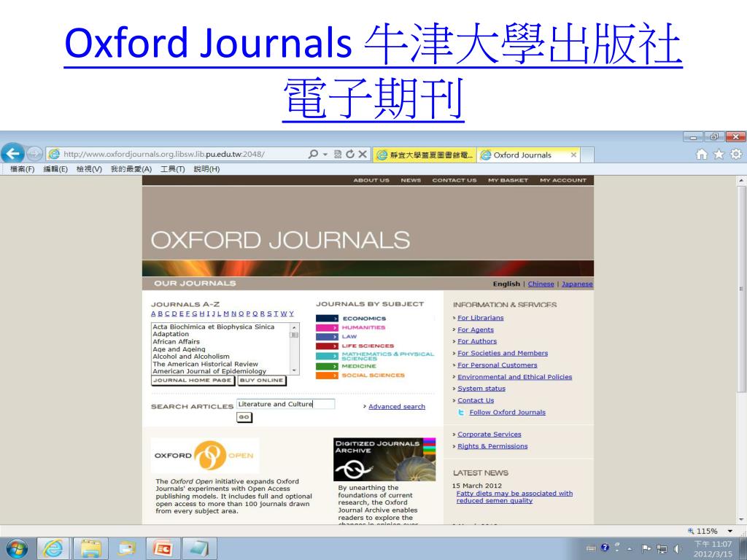Show hidden tray icons with the up arrow
This screenshot has width=747, height=560.
630,549
